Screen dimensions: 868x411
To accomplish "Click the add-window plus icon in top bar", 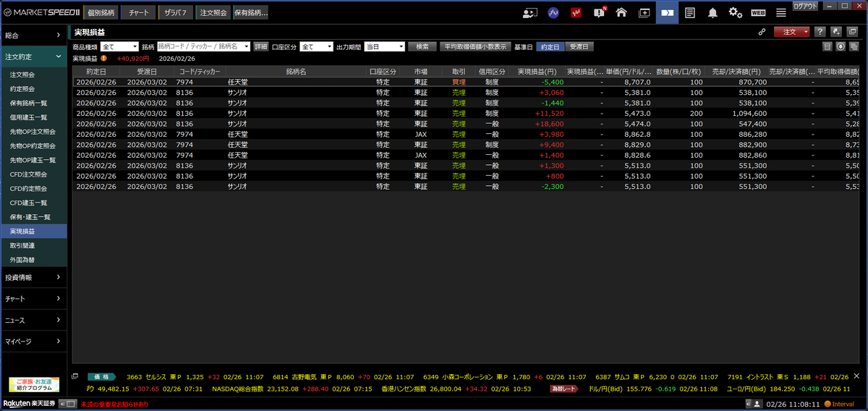I will pos(644,12).
